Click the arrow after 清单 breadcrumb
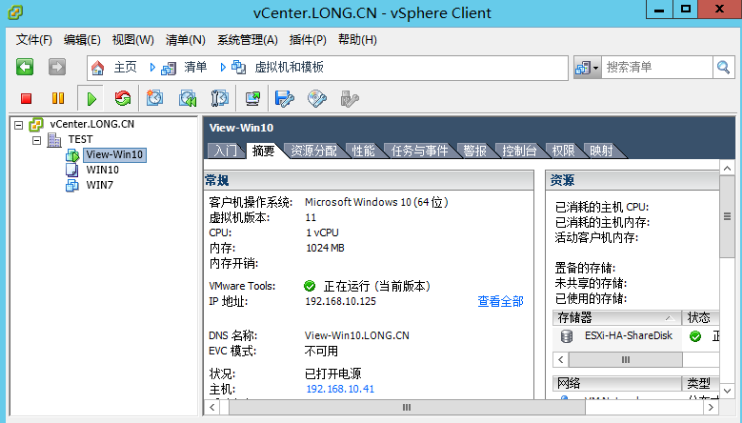The width and height of the screenshot is (742, 423). pyautogui.click(x=222, y=68)
